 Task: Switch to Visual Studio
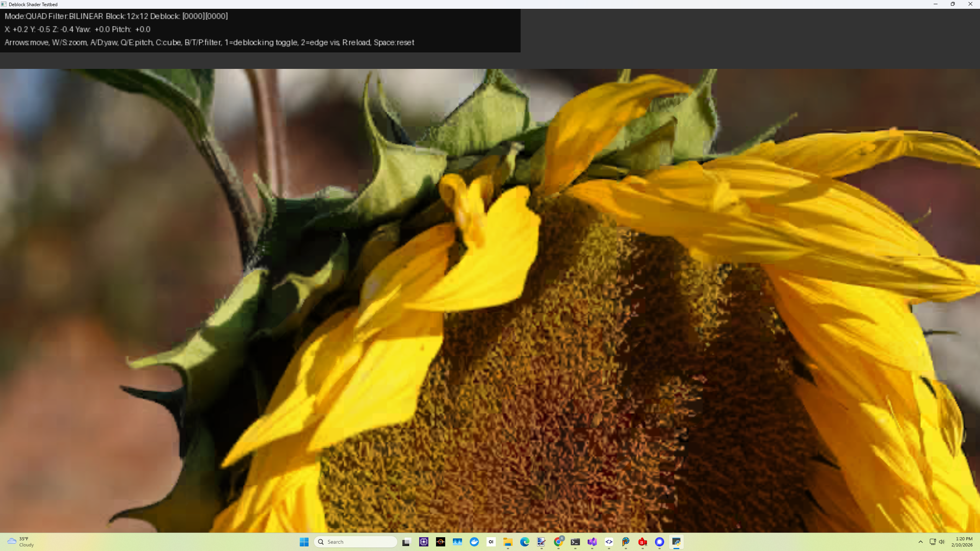point(592,542)
